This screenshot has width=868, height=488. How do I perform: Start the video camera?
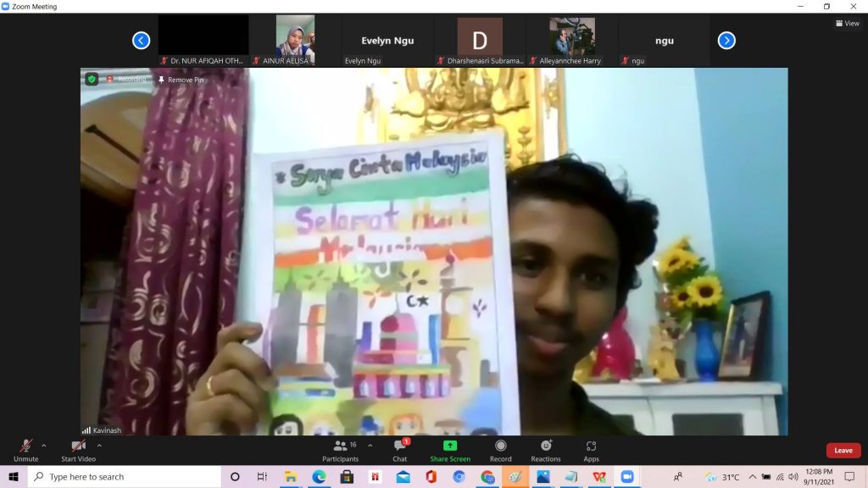tap(78, 450)
